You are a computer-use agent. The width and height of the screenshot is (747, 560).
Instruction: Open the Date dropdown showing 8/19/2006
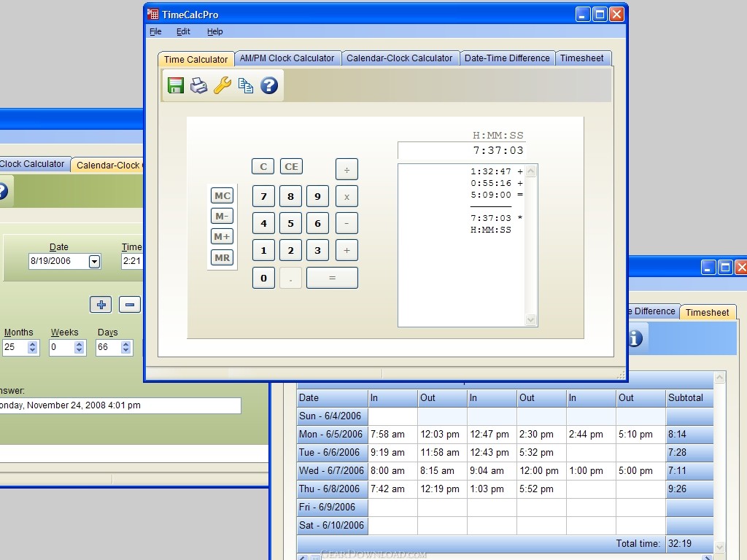(94, 262)
